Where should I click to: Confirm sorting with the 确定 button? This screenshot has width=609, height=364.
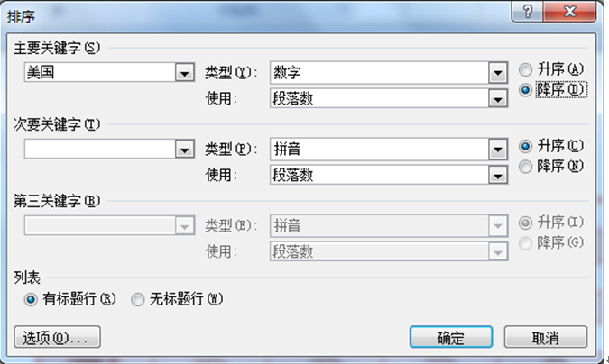(450, 338)
